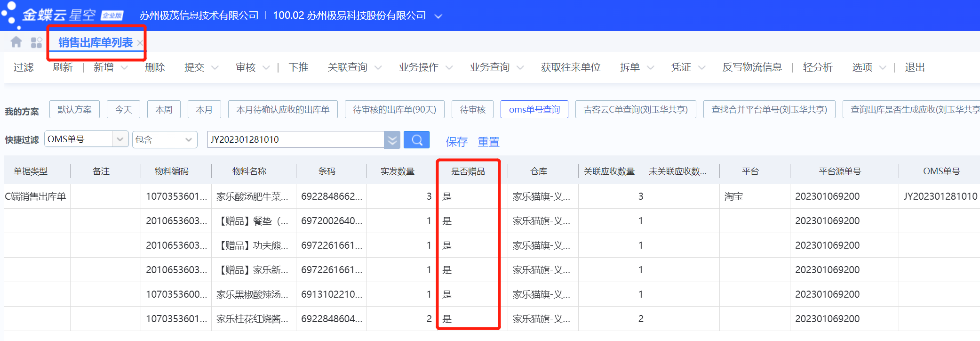Click 过滤 in the toolbar
The height and width of the screenshot is (341, 980).
pos(24,67)
